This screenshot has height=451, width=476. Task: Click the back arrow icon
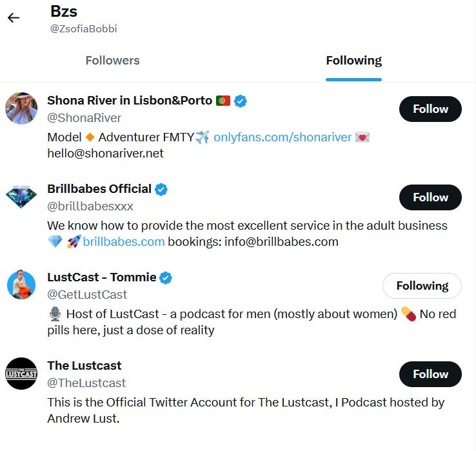click(14, 18)
